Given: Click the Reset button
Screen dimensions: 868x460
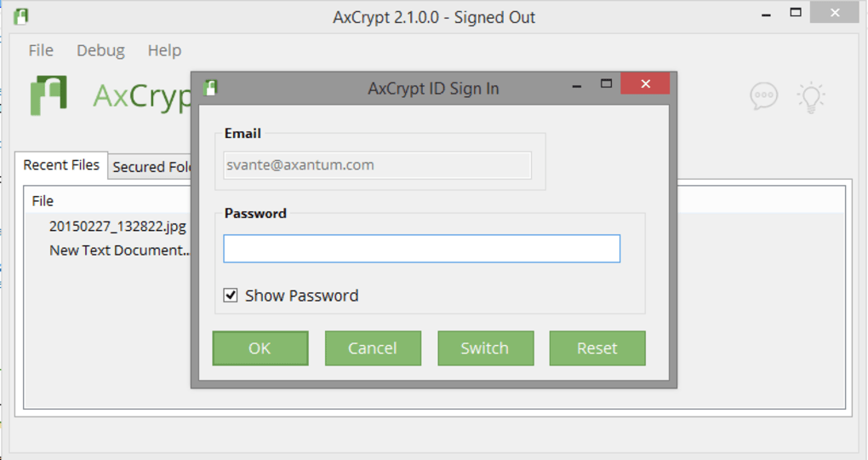Looking at the screenshot, I should tap(597, 348).
